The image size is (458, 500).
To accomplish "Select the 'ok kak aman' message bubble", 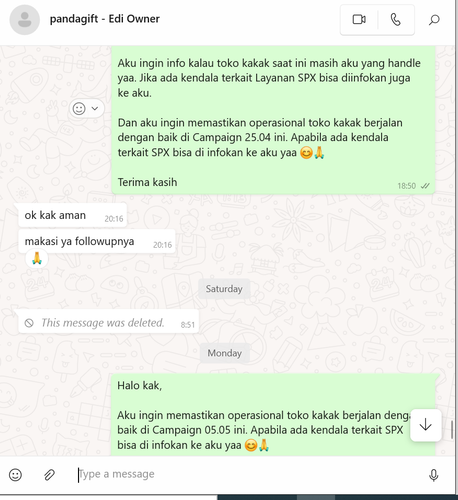I will (73, 215).
